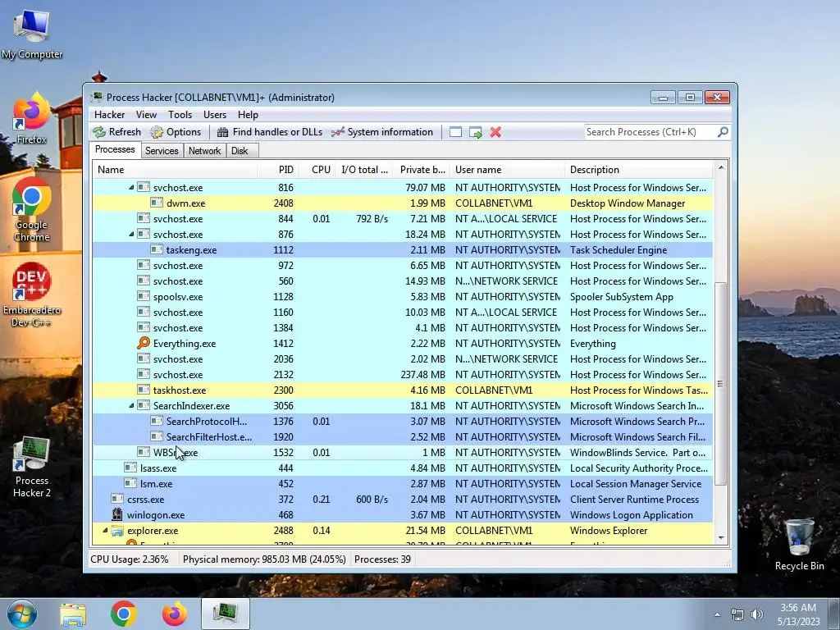
Task: Open the View menu
Action: tap(146, 115)
